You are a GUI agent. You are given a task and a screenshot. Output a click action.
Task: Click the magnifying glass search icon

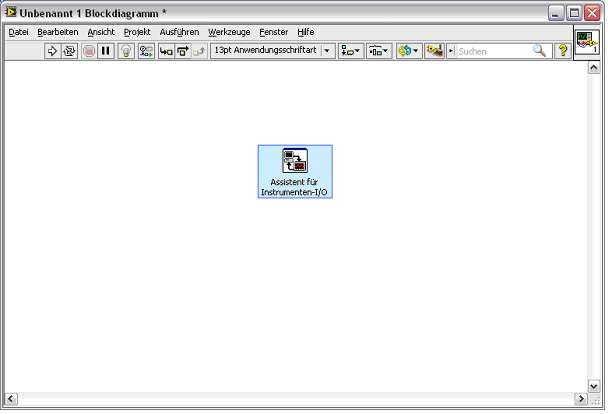(539, 51)
